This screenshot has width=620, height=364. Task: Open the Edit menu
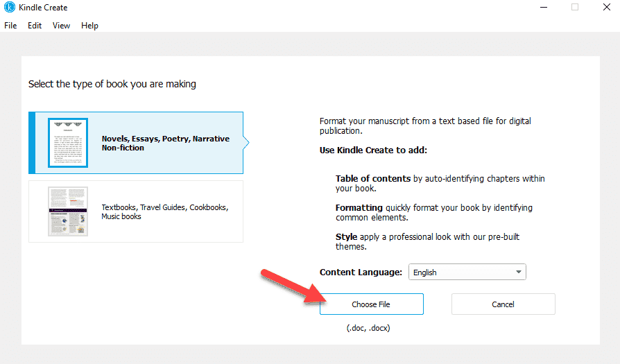coord(35,26)
